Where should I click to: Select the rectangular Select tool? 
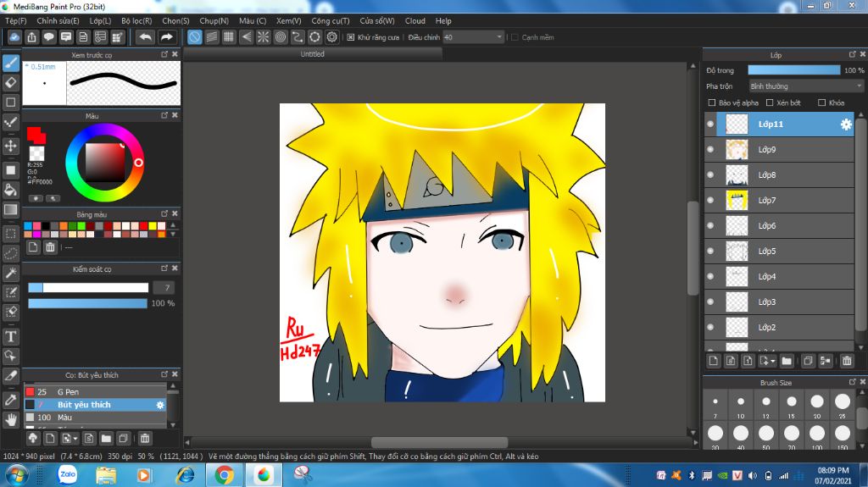click(x=10, y=234)
